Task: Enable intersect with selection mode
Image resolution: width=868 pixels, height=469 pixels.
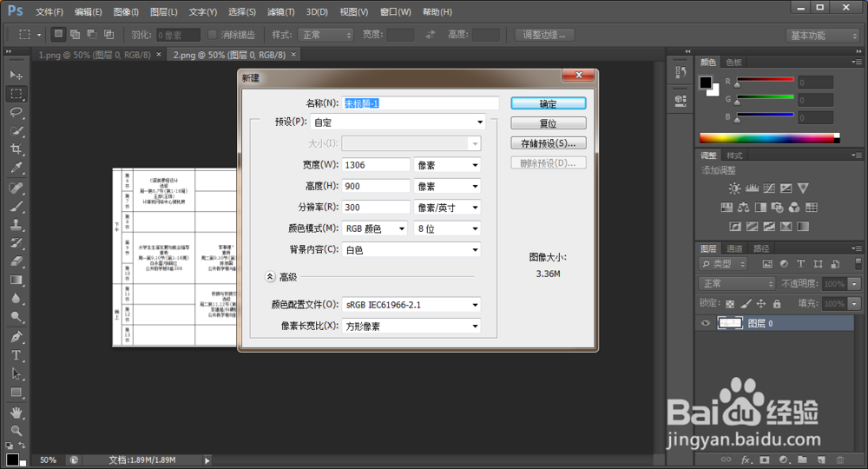Action: (x=109, y=35)
